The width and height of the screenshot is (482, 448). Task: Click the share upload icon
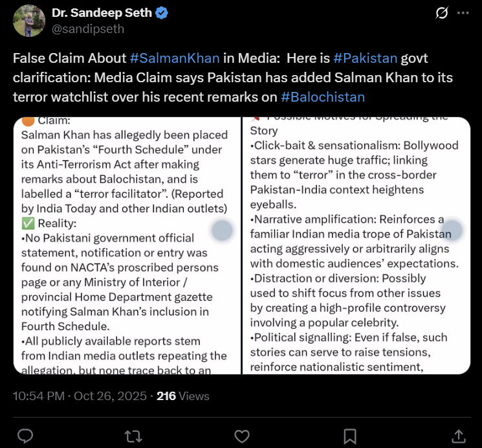click(x=458, y=434)
